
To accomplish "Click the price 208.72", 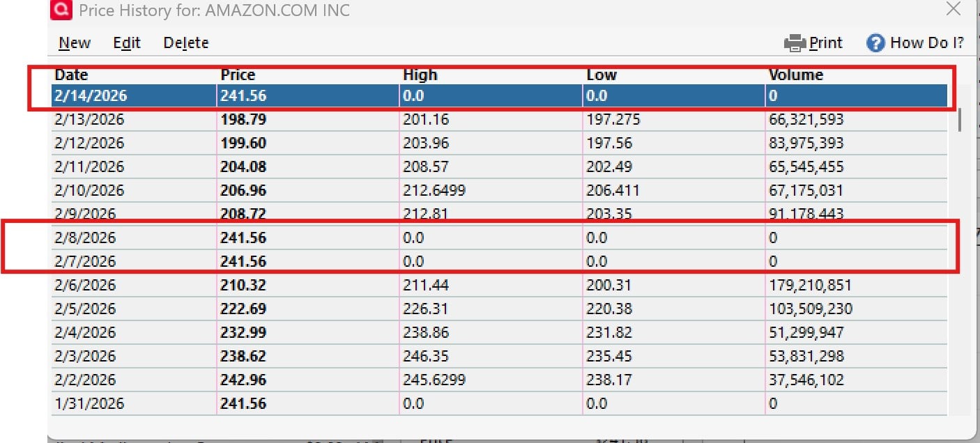I will 243,214.
